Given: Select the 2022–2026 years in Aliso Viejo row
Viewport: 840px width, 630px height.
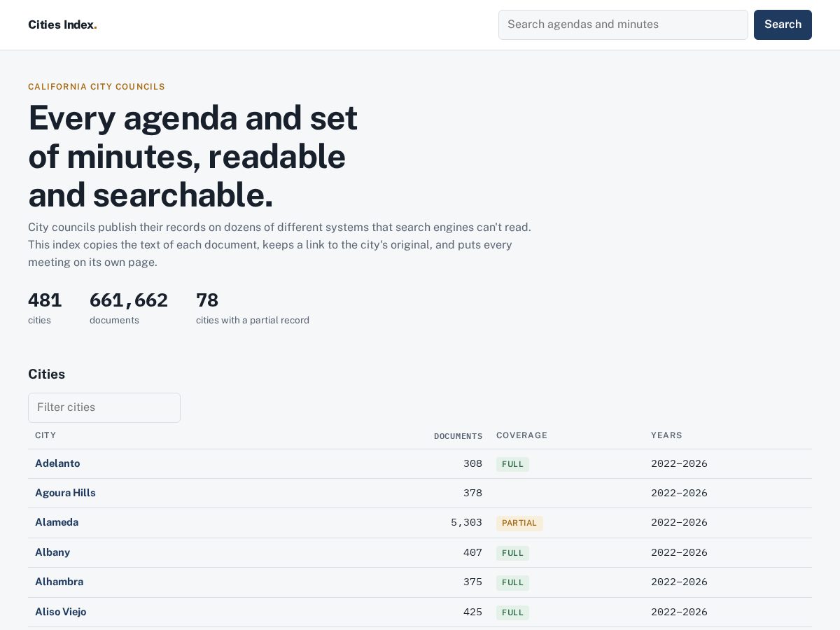Looking at the screenshot, I should click(679, 612).
